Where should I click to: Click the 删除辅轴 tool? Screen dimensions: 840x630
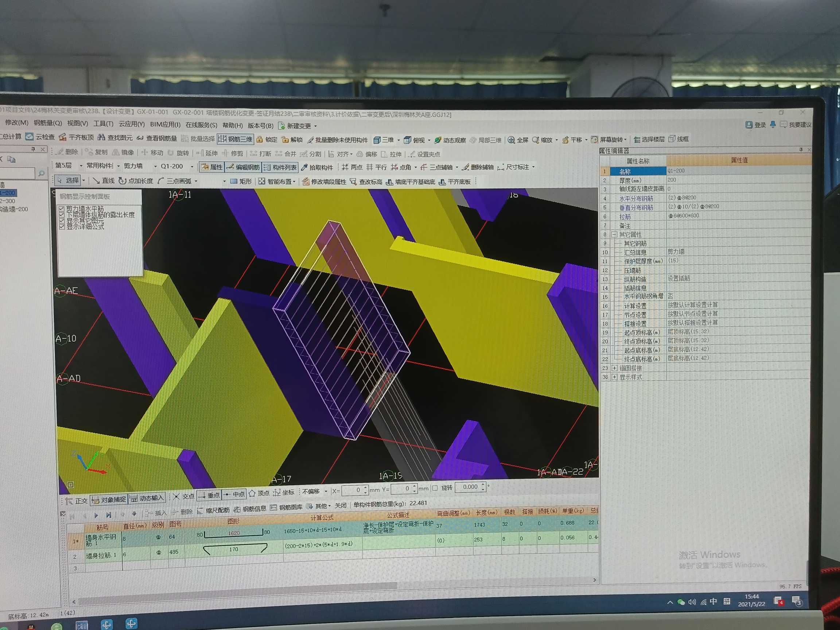coord(477,167)
